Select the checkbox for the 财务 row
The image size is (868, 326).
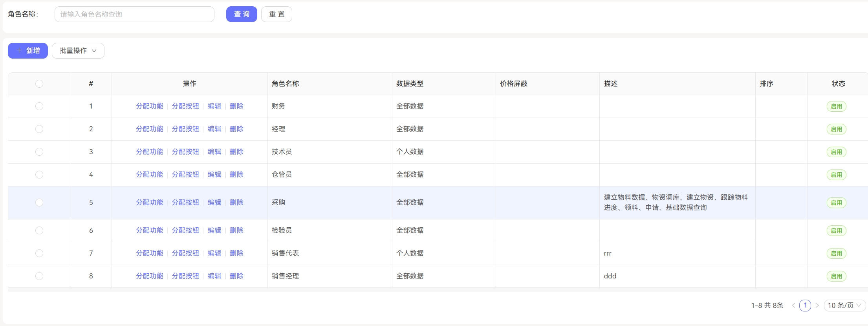tap(39, 106)
